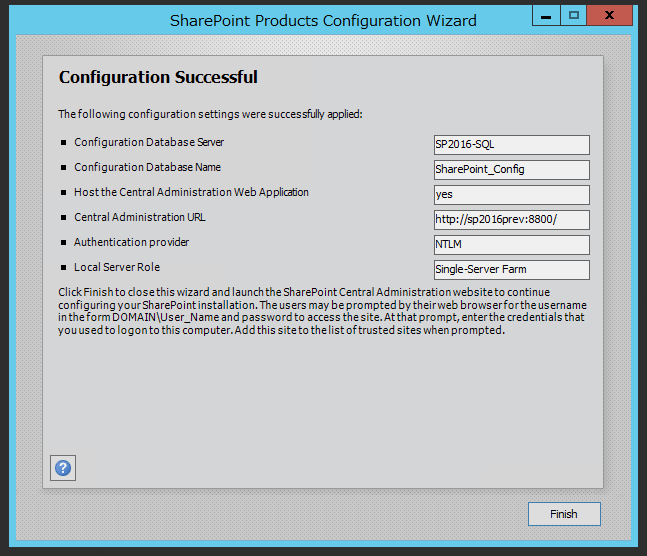Image resolution: width=647 pixels, height=556 pixels.
Task: Click Finish to close the wizard
Action: tap(564, 514)
